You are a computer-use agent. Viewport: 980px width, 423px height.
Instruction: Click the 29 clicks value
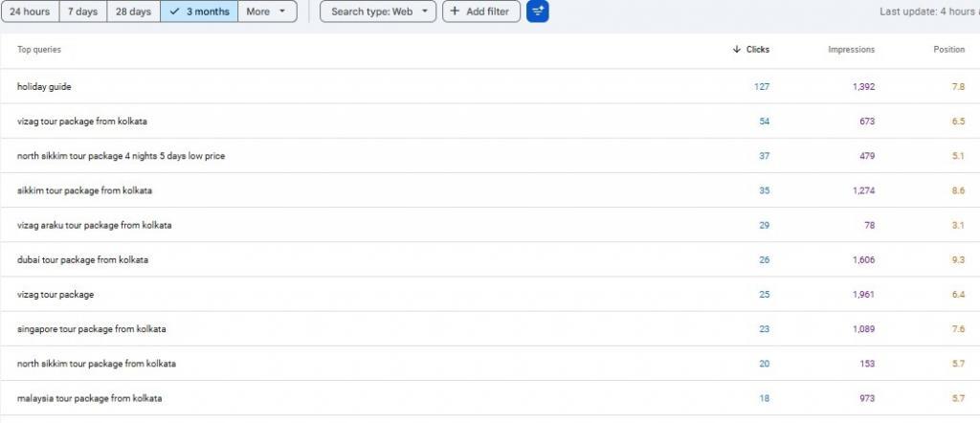point(765,225)
